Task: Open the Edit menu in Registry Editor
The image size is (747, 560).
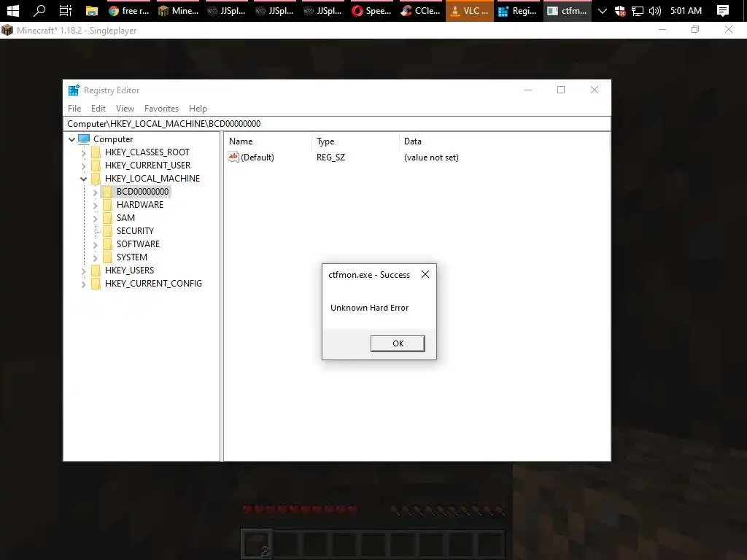Action: pos(98,109)
